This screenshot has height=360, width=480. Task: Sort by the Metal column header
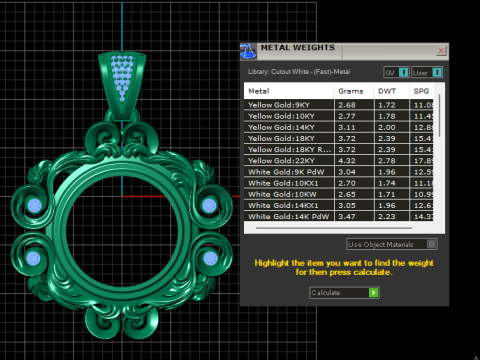(x=289, y=91)
